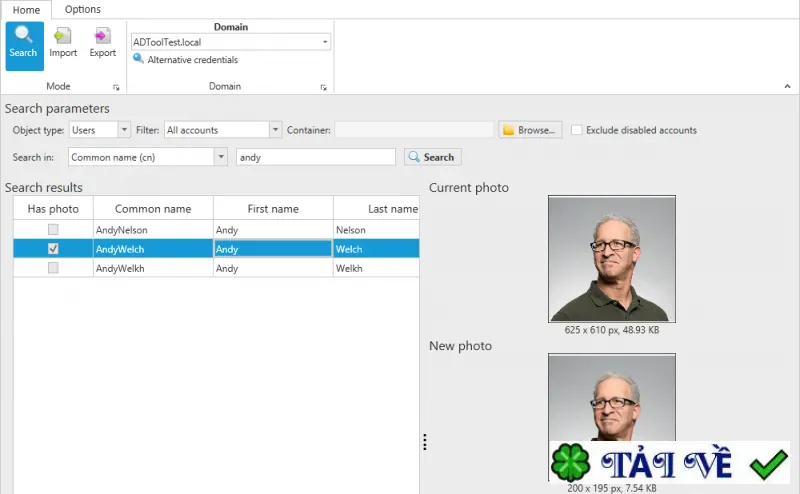Click the Welkh last name cell
The width and height of the screenshot is (800, 494).
(x=377, y=268)
